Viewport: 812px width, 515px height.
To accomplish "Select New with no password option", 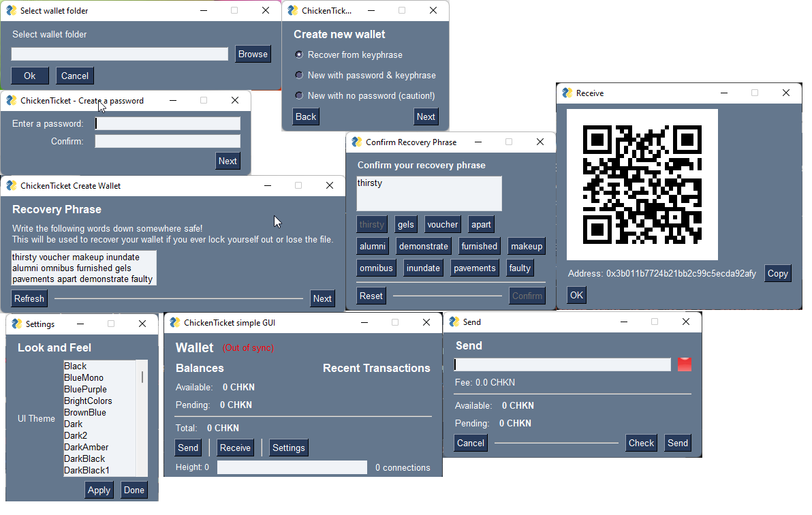I will (x=365, y=96).
